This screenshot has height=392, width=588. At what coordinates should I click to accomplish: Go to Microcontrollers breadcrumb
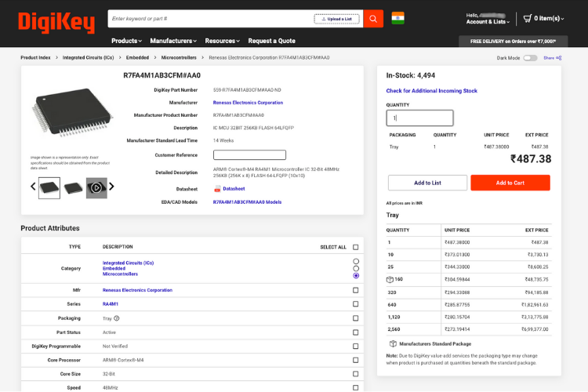pyautogui.click(x=179, y=58)
